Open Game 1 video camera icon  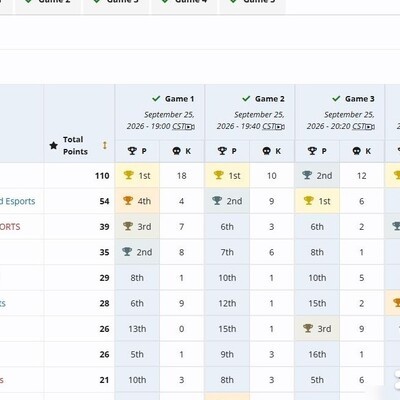(190, 127)
